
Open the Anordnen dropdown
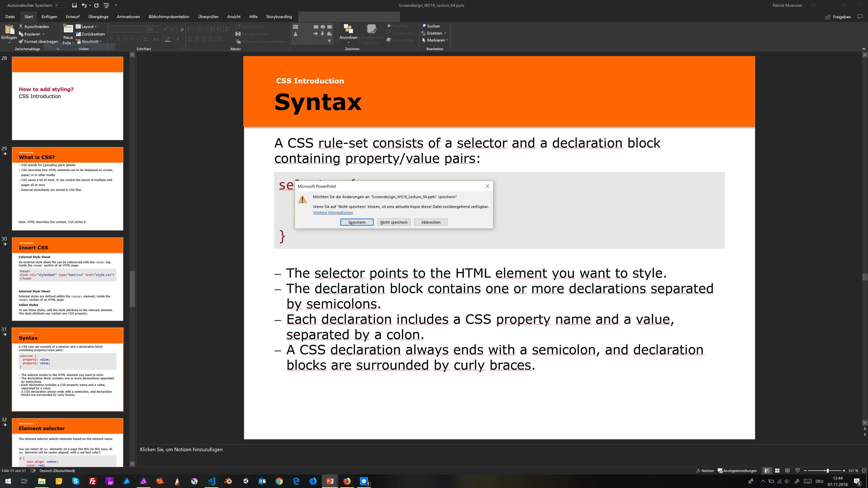[348, 34]
